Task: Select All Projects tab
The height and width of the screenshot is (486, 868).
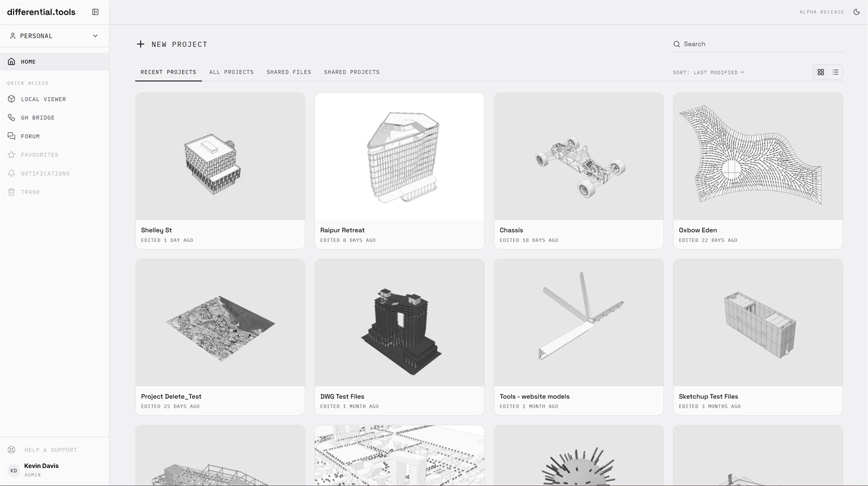Action: (232, 72)
